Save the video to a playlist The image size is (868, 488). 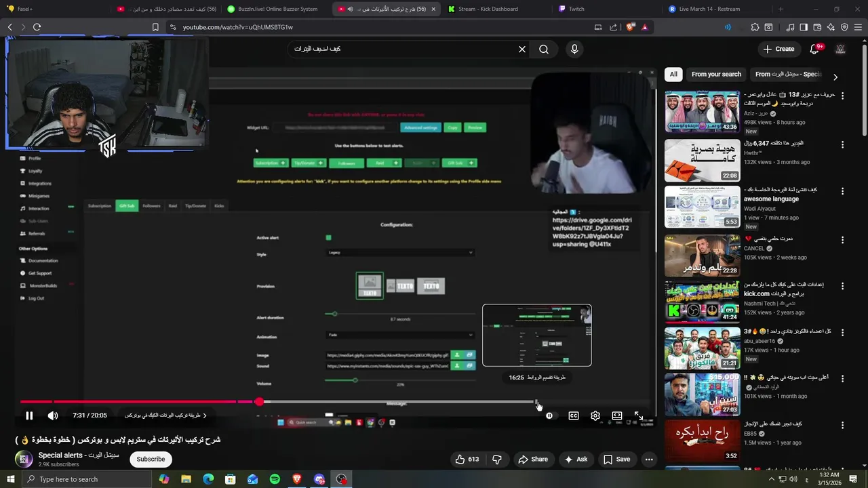[617, 459]
